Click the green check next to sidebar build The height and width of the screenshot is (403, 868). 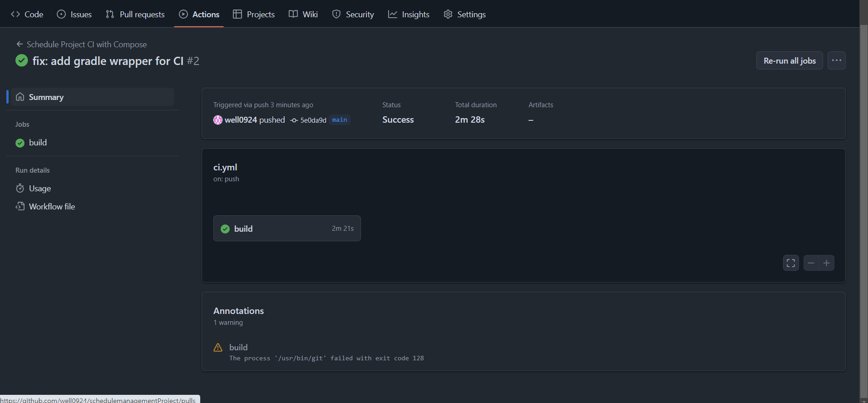[x=20, y=143]
